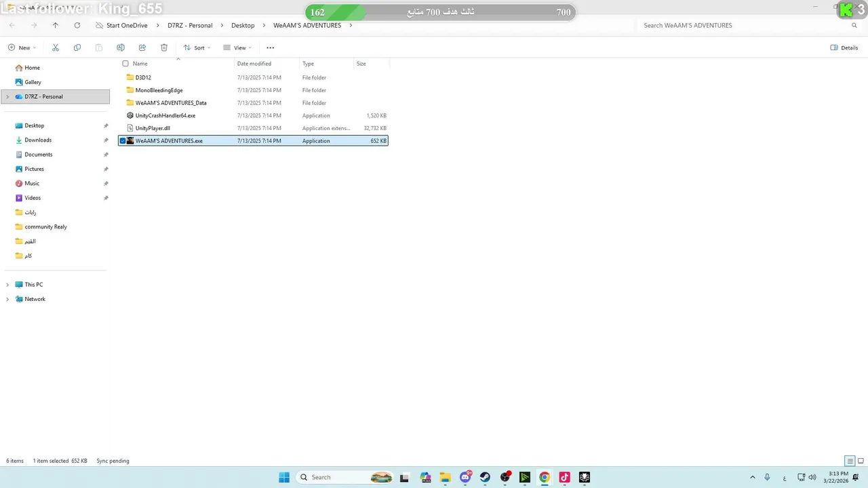This screenshot has width=868, height=488.
Task: Click the Start OneDrive breadcrumb
Action: click(127, 25)
